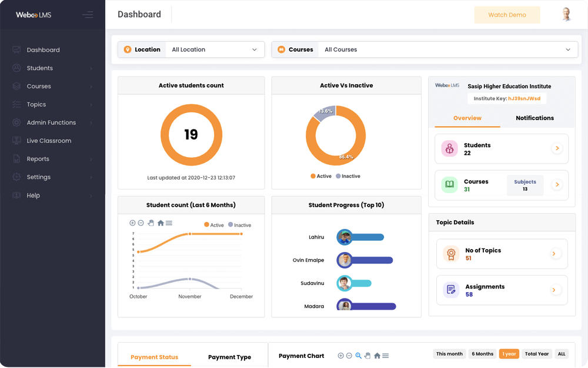
Task: Zoom in on Payment Chart
Action: click(x=340, y=356)
